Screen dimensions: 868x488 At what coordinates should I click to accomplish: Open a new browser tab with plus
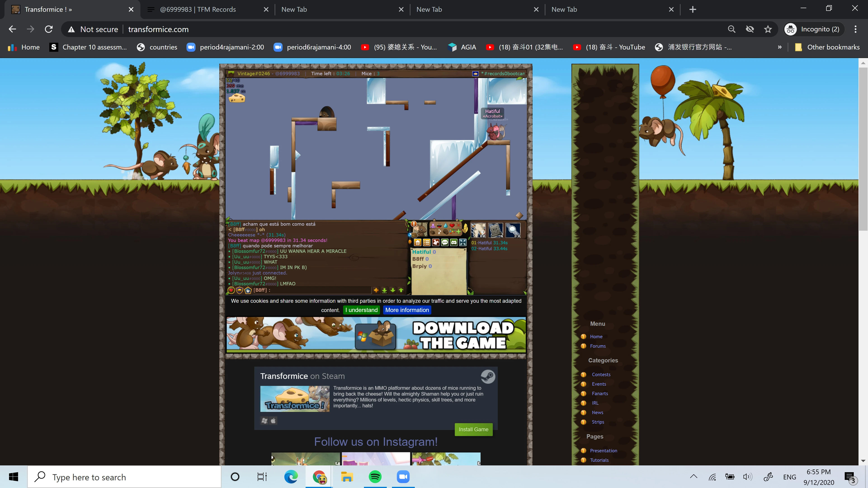tap(692, 9)
